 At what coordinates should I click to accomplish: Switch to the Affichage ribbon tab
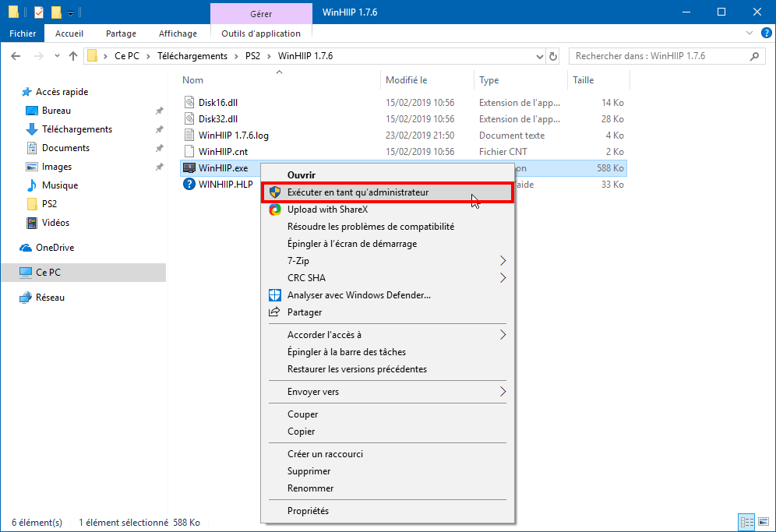click(178, 33)
